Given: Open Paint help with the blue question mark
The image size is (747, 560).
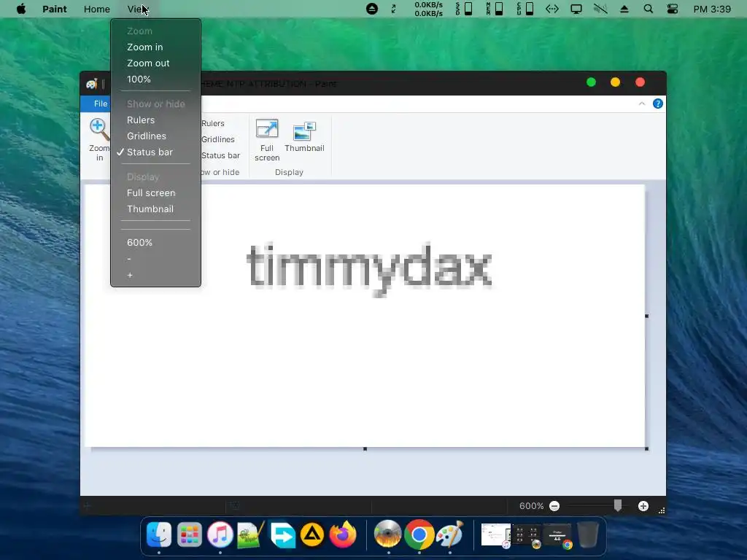Looking at the screenshot, I should click(x=657, y=104).
